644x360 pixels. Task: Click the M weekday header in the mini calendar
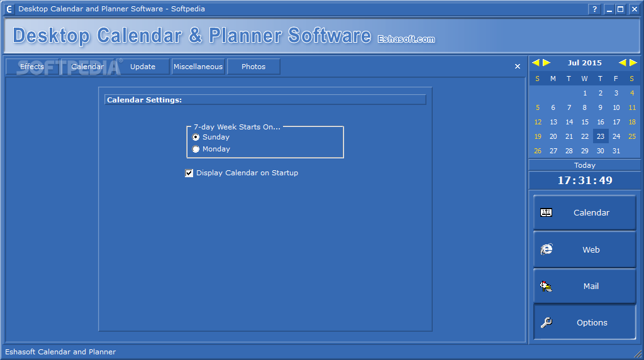tap(553, 79)
